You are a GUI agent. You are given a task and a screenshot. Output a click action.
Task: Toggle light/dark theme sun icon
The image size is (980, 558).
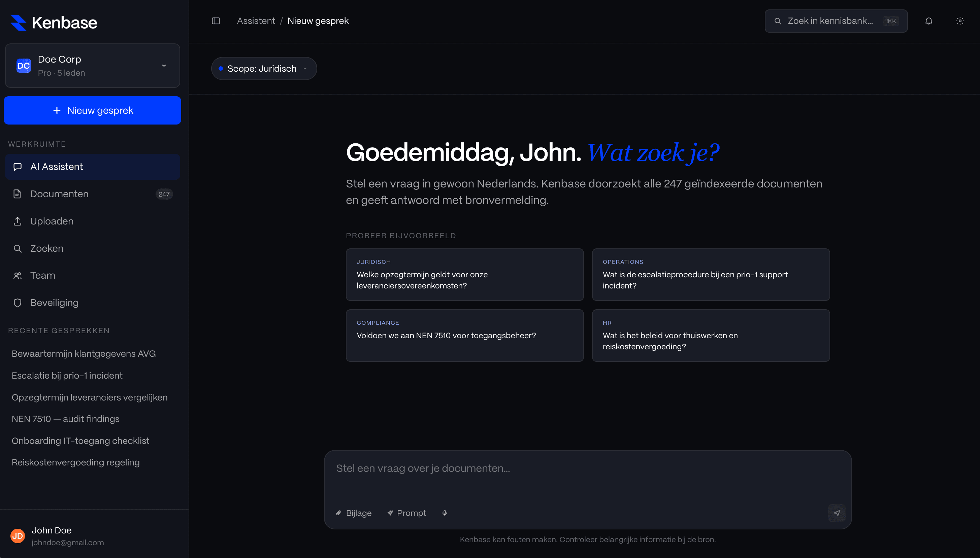(960, 21)
